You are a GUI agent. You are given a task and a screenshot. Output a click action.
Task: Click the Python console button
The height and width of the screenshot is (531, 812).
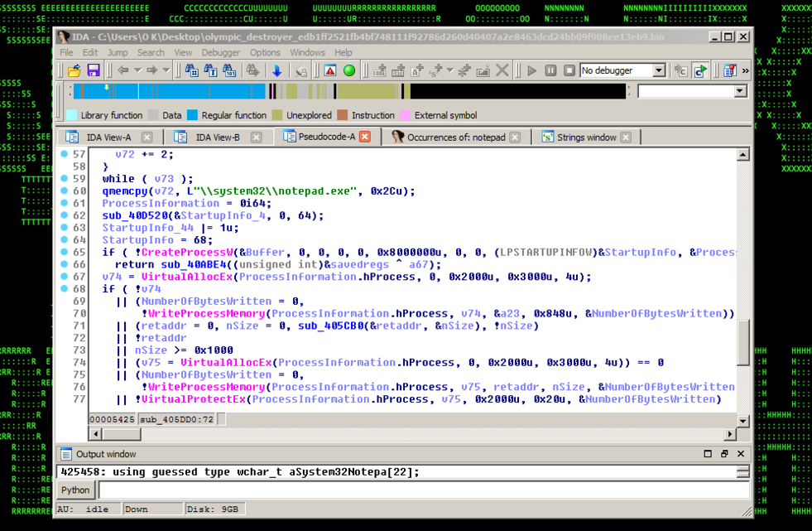pyautogui.click(x=75, y=490)
